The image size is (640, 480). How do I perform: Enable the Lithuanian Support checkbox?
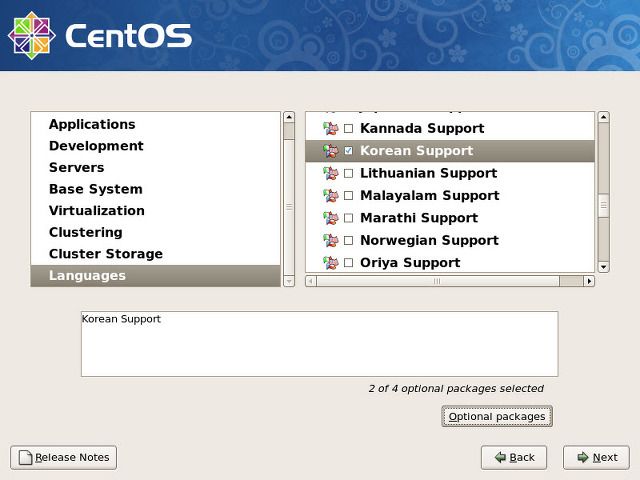[349, 173]
